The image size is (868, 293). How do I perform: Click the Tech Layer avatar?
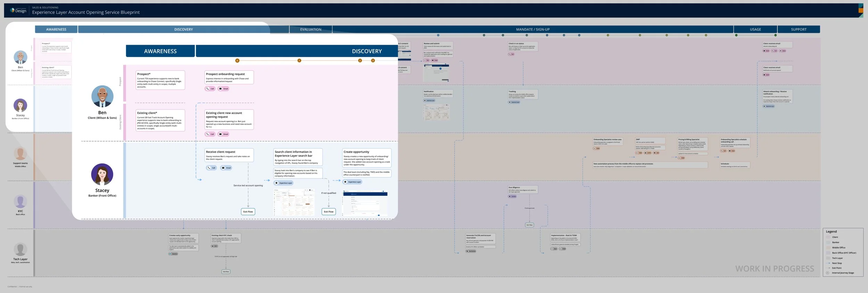(x=20, y=250)
